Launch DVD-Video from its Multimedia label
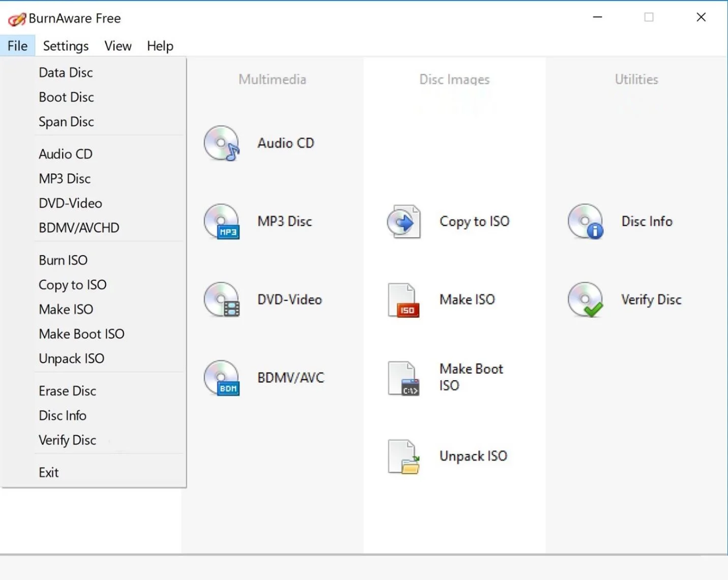The image size is (728, 580). (290, 300)
